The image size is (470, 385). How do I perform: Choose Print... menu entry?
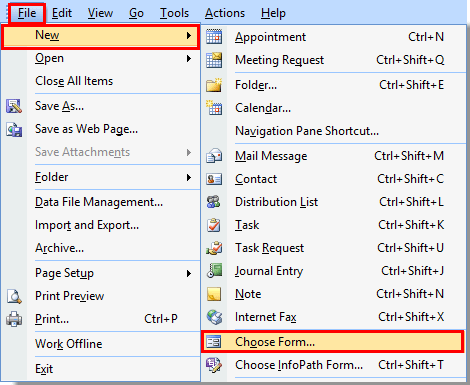(x=52, y=319)
